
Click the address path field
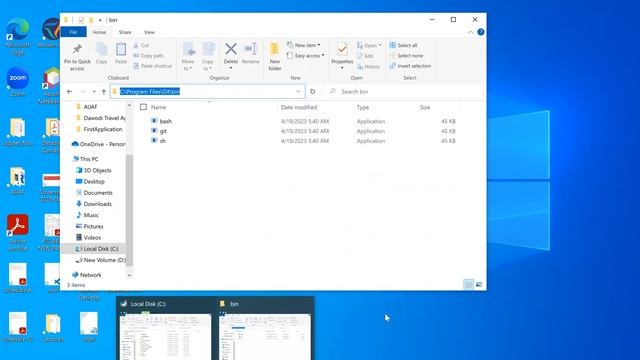207,91
